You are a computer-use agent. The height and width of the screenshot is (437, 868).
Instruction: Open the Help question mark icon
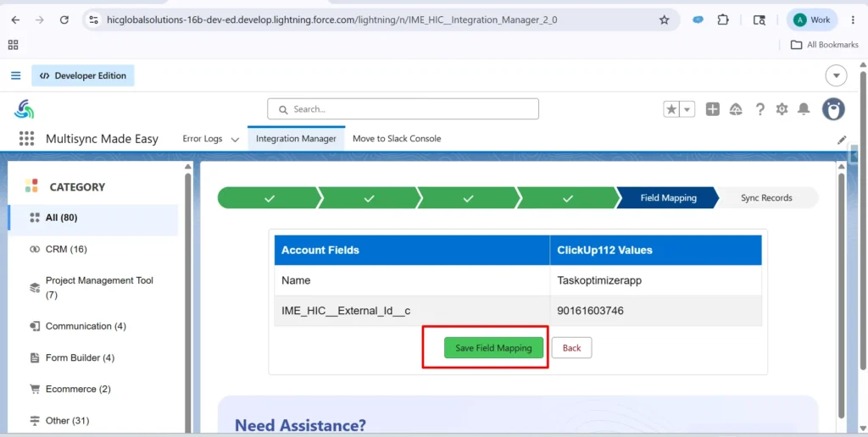coord(760,109)
